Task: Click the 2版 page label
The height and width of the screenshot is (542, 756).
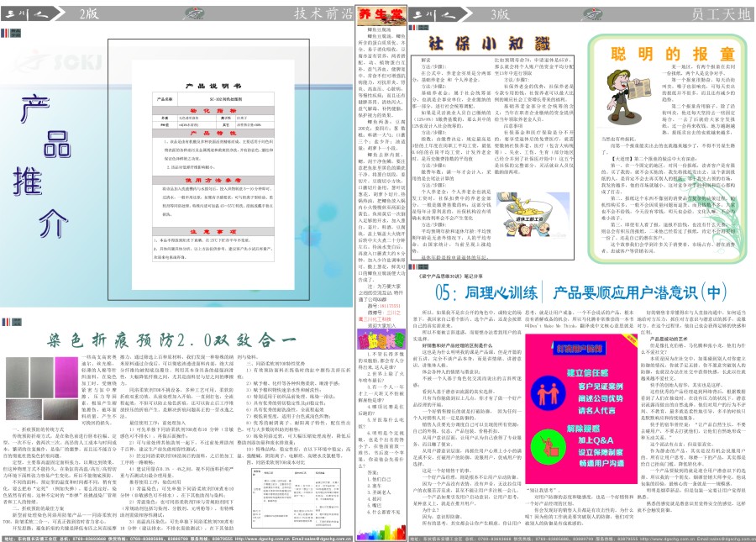Action: (88, 13)
